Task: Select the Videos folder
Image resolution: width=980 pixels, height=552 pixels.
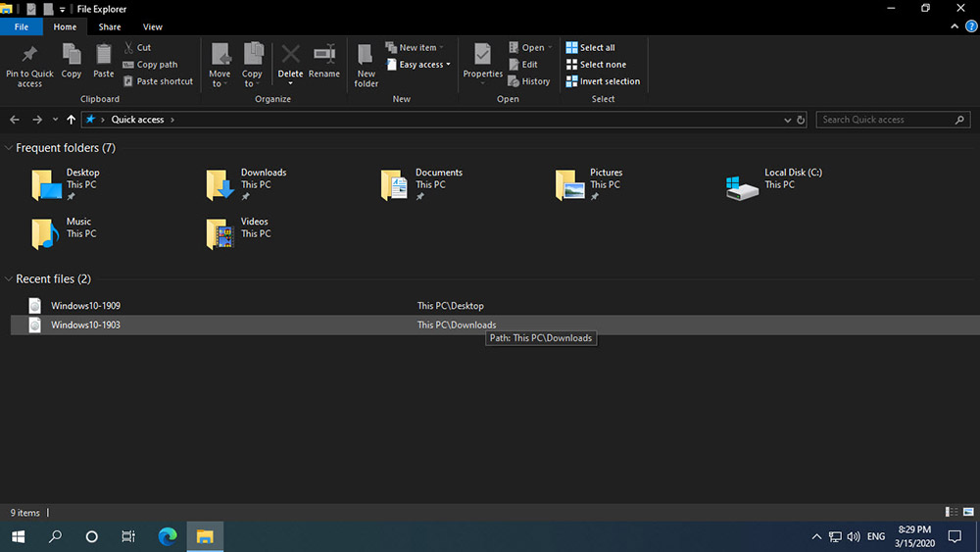Action: [237, 233]
